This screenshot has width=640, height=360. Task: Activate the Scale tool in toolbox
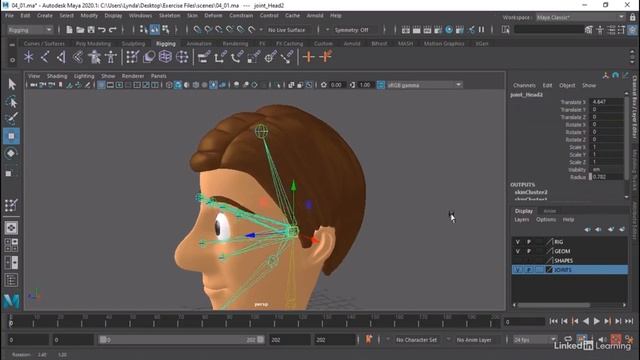[10, 173]
